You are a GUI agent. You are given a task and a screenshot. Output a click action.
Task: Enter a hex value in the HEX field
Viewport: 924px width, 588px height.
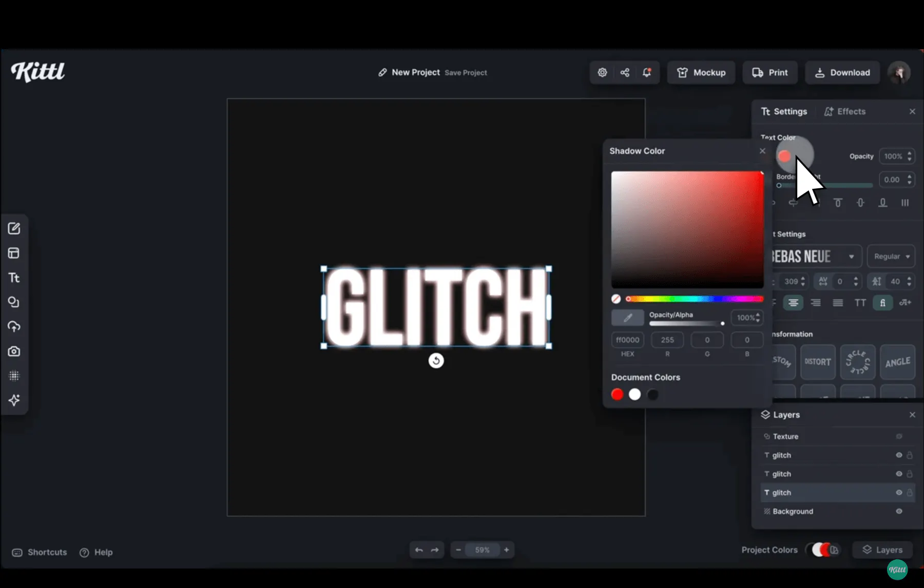627,340
